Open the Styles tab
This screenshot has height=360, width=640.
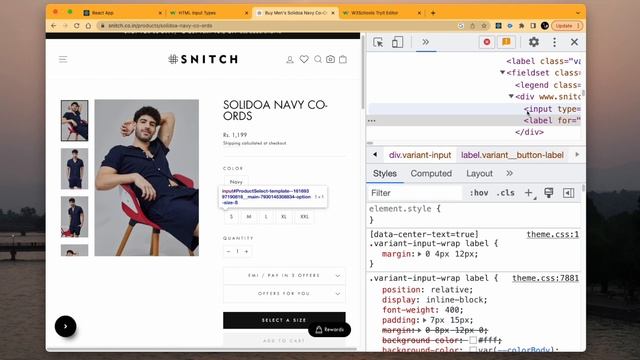point(384,173)
